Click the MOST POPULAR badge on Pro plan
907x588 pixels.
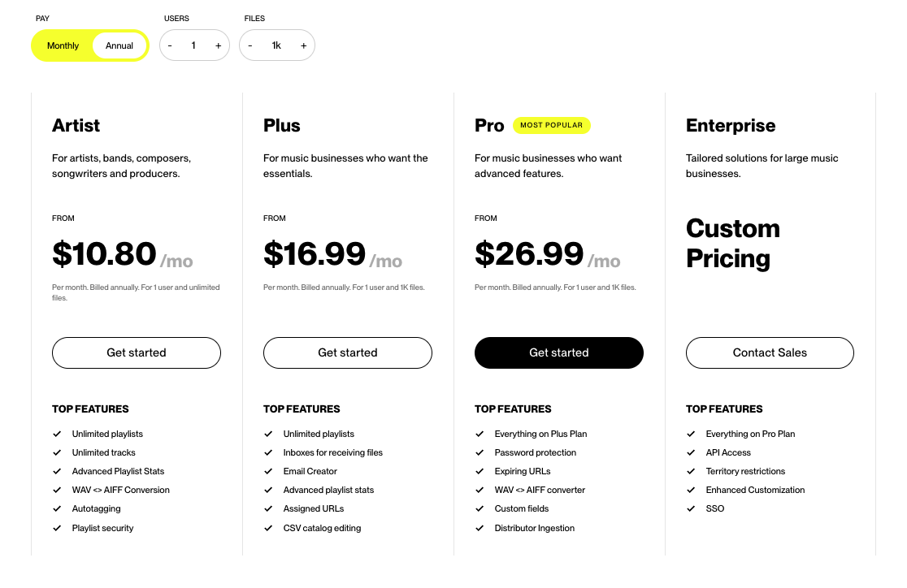pos(552,125)
